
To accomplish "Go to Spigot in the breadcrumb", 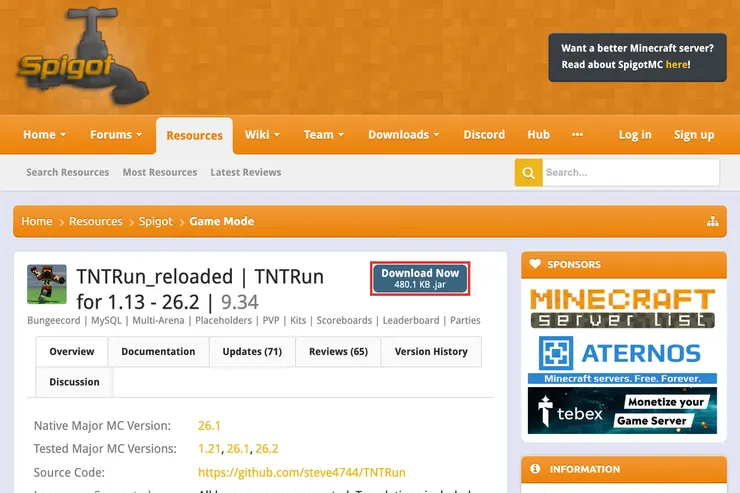I will tap(156, 221).
